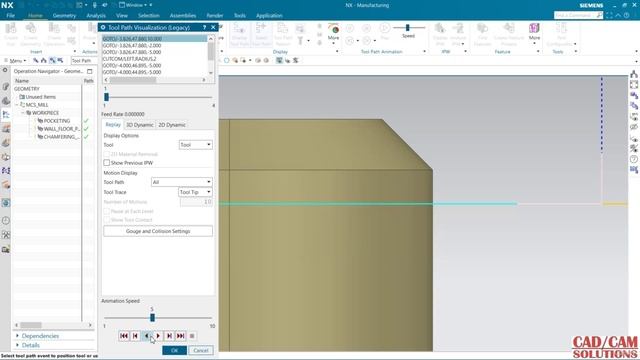Viewport: 640px width, 360px height.
Task: Adjust the Animation Speed slider
Action: coord(152,317)
